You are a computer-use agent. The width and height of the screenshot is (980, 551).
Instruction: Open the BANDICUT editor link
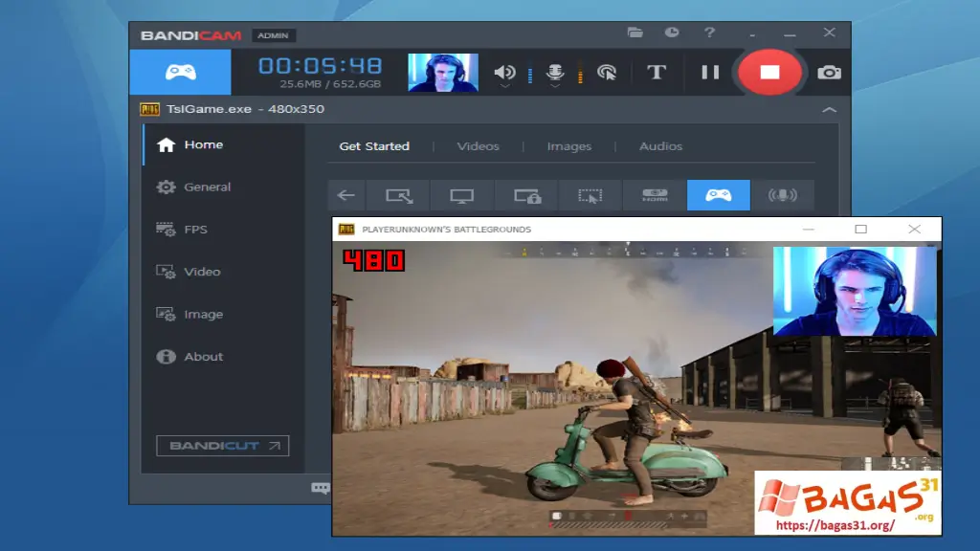[221, 445]
